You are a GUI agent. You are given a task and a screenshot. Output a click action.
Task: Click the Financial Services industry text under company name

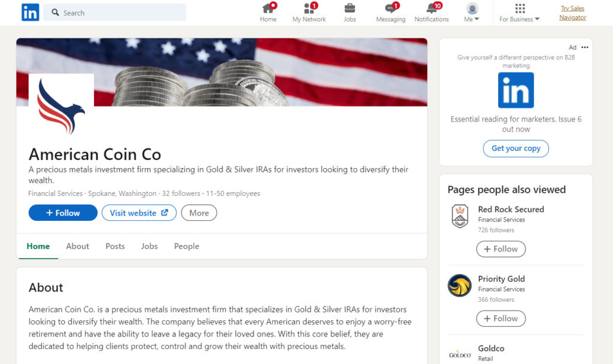(56, 193)
